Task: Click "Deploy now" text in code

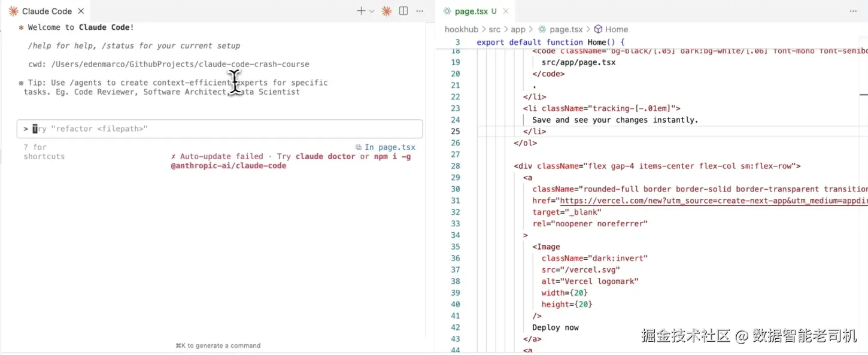Action: pos(556,327)
